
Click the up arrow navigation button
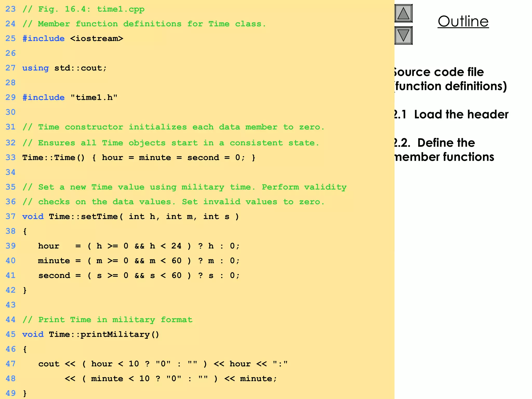click(x=403, y=14)
